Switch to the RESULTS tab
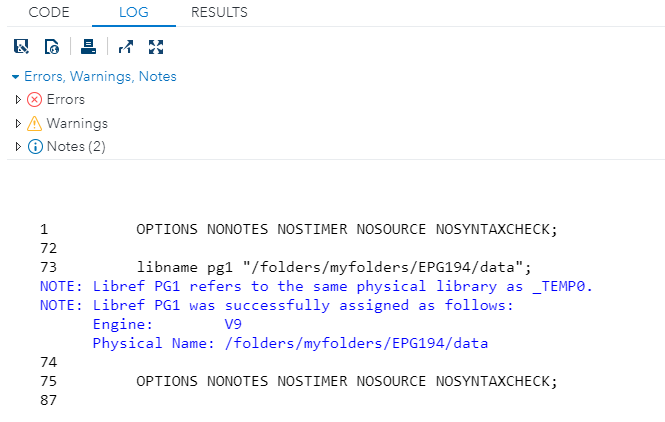The image size is (665, 422). (x=219, y=13)
